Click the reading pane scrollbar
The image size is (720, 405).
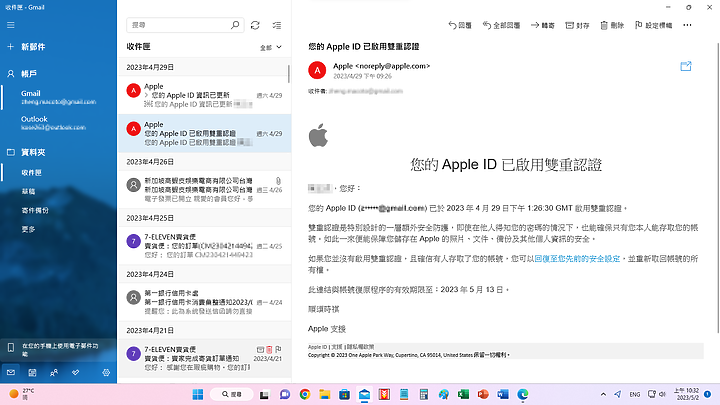[x=718, y=187]
